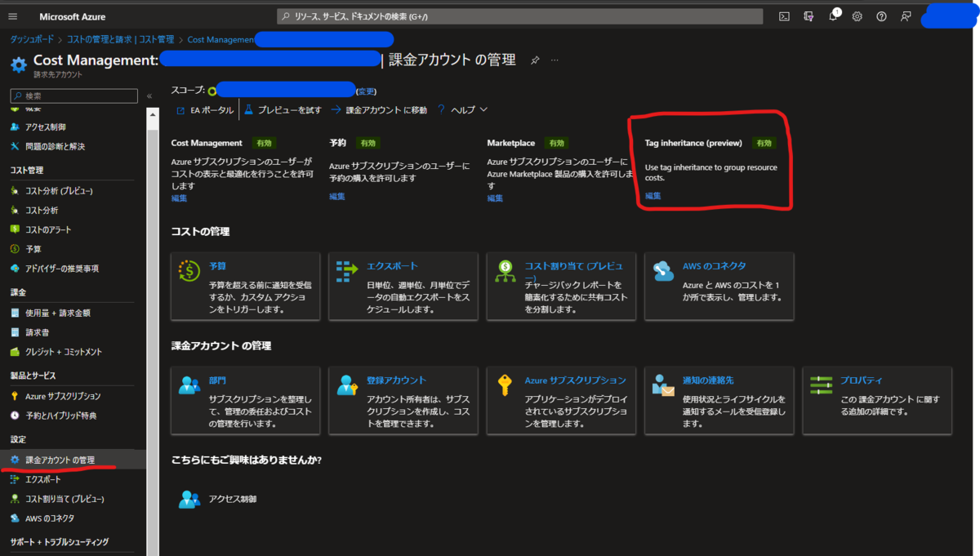Open the feedback icon in header
The image size is (980, 556).
(x=906, y=16)
